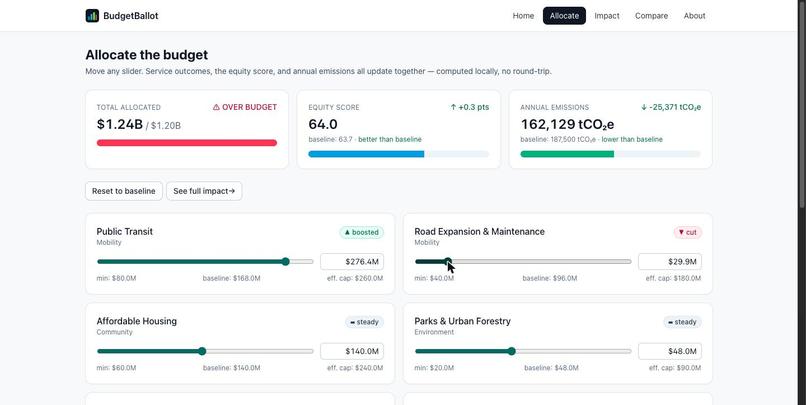Click the page's vertical scrollbar thumb
The image size is (806, 405).
coord(801,103)
